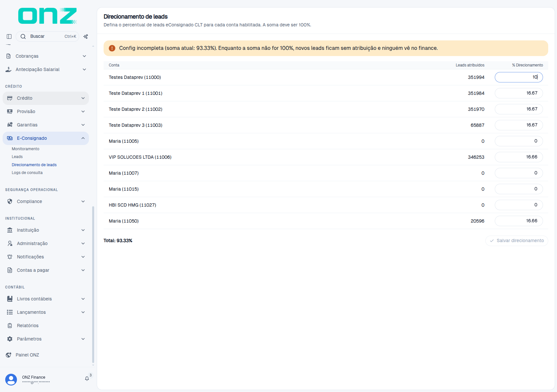
Task: Edit percentage field for Maria (11050)
Action: click(x=519, y=221)
